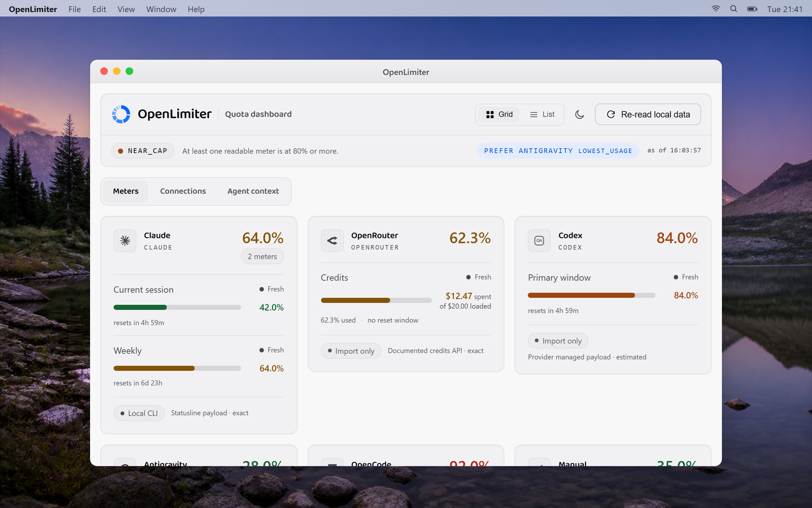This screenshot has width=812, height=508.
Task: Click the '2 meters' pill on Claude card
Action: tap(262, 257)
